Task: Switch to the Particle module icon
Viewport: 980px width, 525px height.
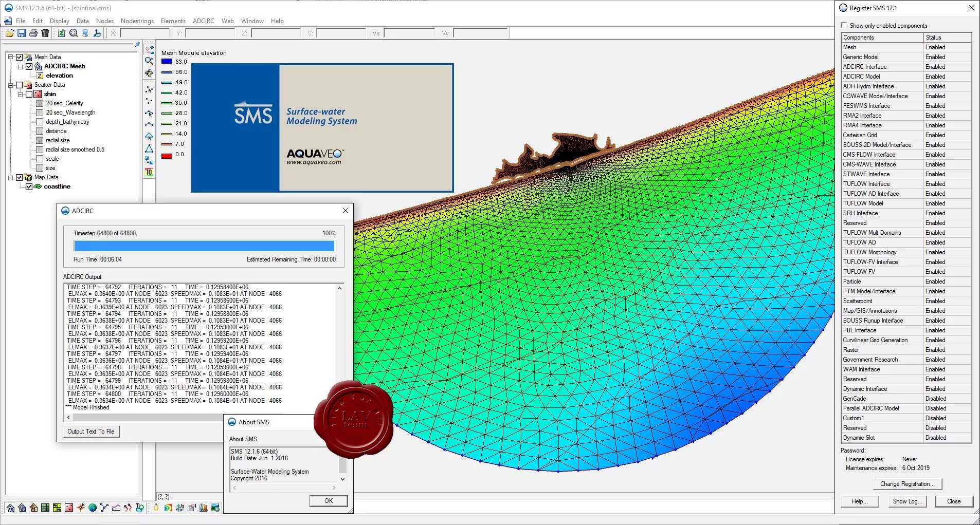Action: click(x=128, y=508)
